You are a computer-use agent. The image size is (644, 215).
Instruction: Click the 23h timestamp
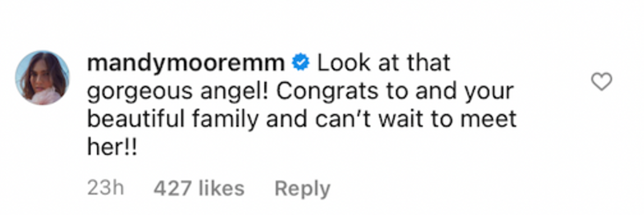pyautogui.click(x=105, y=189)
